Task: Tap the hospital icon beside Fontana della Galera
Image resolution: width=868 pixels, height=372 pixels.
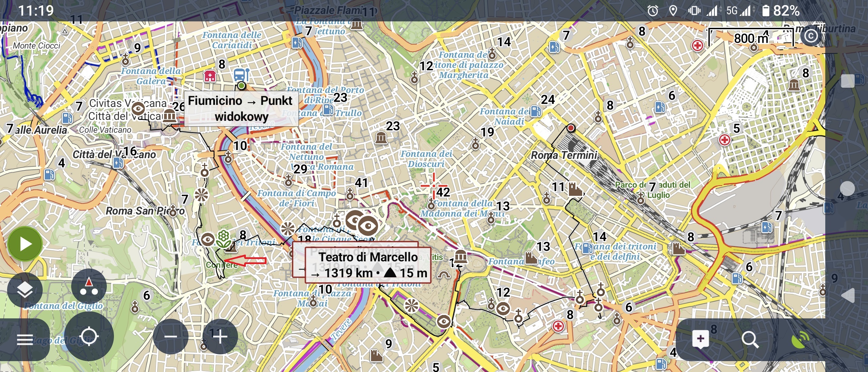Action: (x=210, y=76)
